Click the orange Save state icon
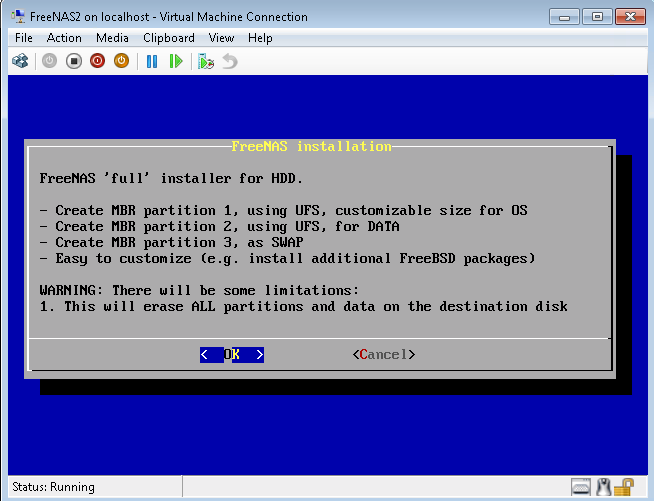 tap(121, 61)
